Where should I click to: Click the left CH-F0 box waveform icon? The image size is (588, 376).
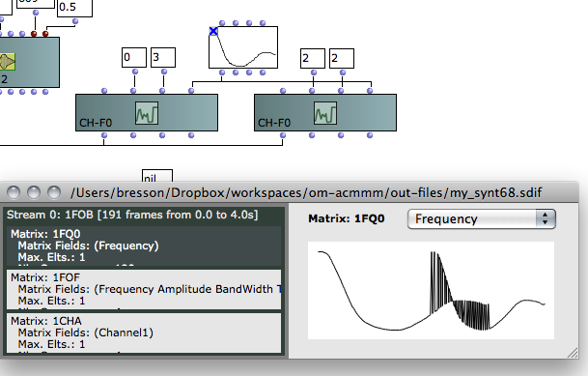coord(147,113)
